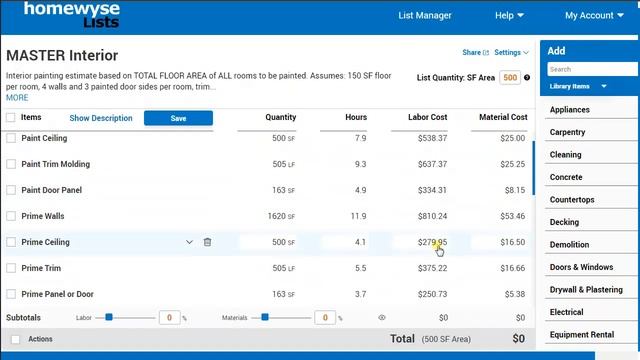Open the Library Items dropdown
The image size is (640, 360).
point(578,87)
